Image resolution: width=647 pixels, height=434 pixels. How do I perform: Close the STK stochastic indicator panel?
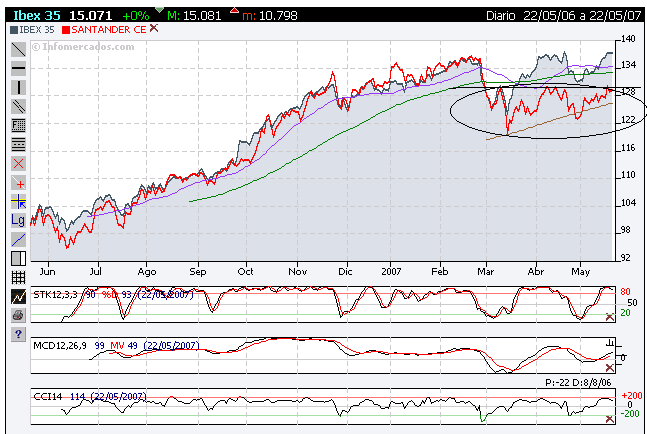pos(609,317)
